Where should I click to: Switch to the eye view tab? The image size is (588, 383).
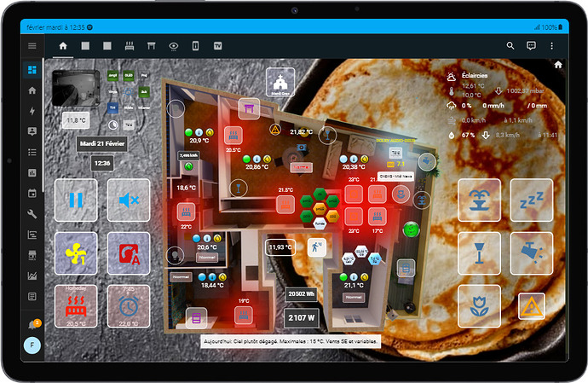tap(173, 45)
